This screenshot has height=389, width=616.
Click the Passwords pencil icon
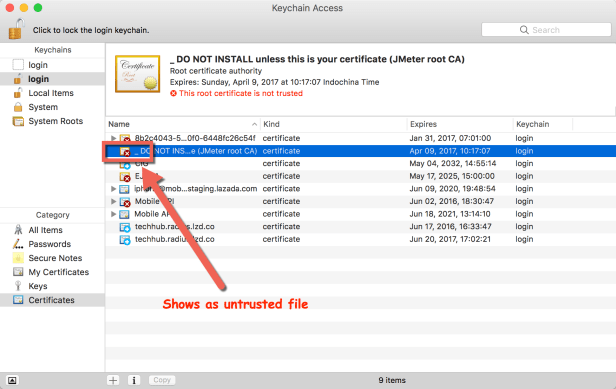coord(18,244)
